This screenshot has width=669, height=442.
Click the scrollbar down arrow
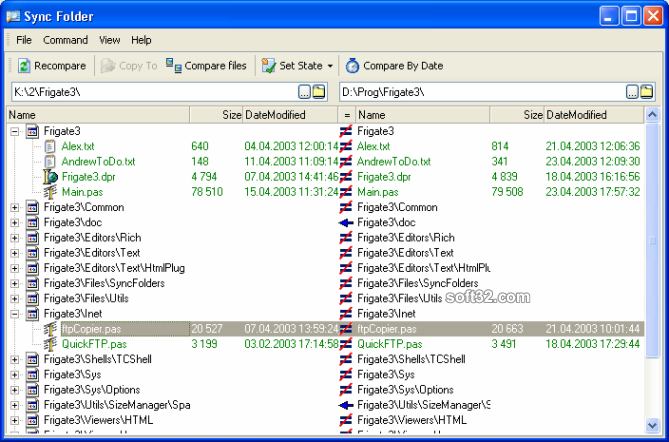tap(652, 425)
